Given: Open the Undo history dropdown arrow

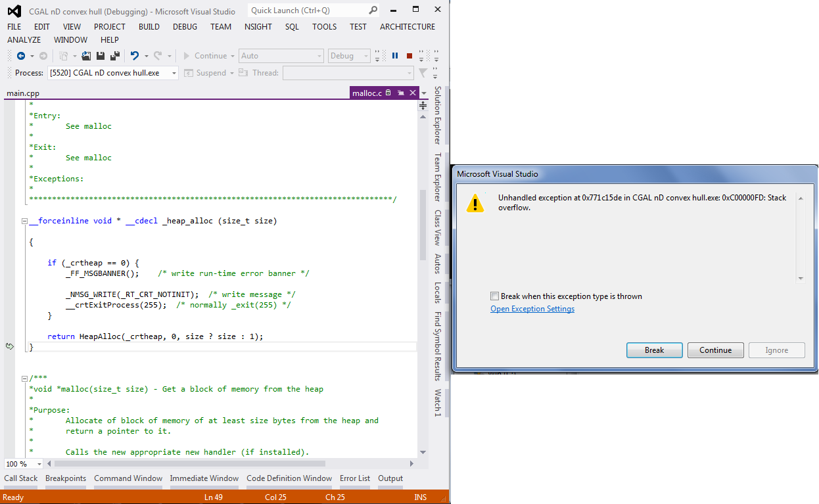Looking at the screenshot, I should 145,56.
